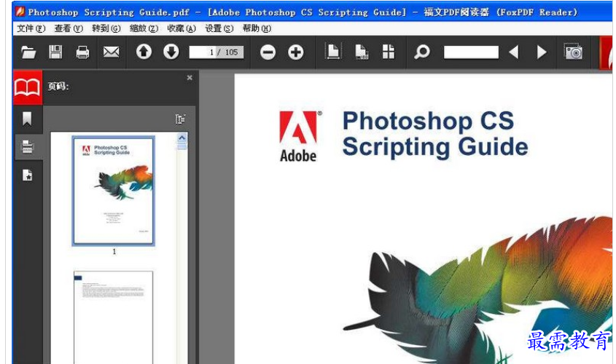Click the thumbnail panel options icon

[180, 119]
